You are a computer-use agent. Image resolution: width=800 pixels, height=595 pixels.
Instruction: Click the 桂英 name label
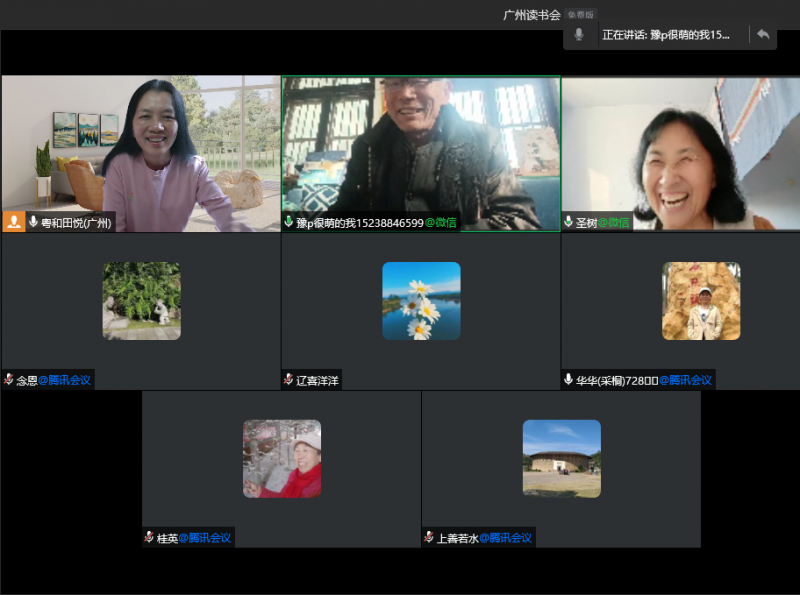click(x=167, y=538)
